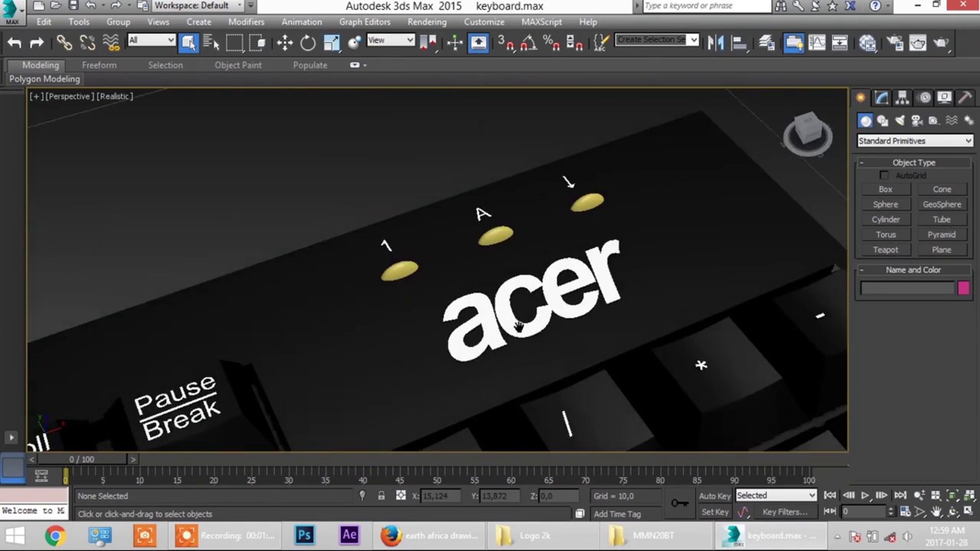Switch to the Object Paint ribbon tab
Viewport: 980px width, 551px height.
pyautogui.click(x=238, y=65)
